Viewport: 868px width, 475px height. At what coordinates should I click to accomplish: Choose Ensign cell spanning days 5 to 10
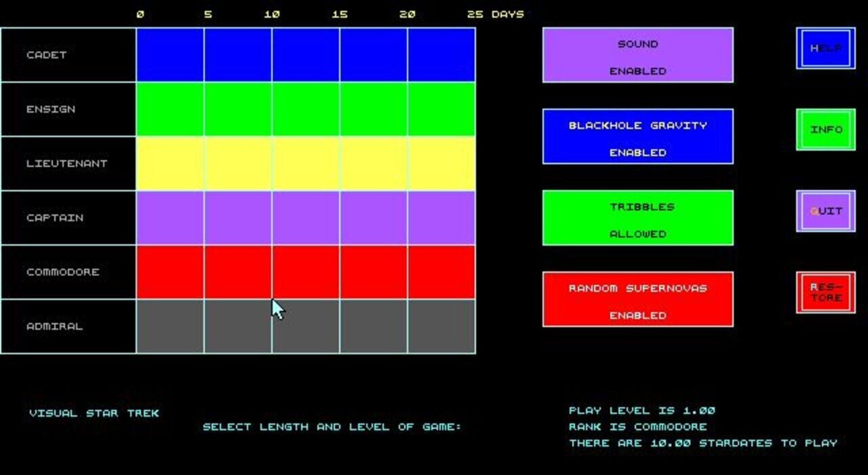238,109
